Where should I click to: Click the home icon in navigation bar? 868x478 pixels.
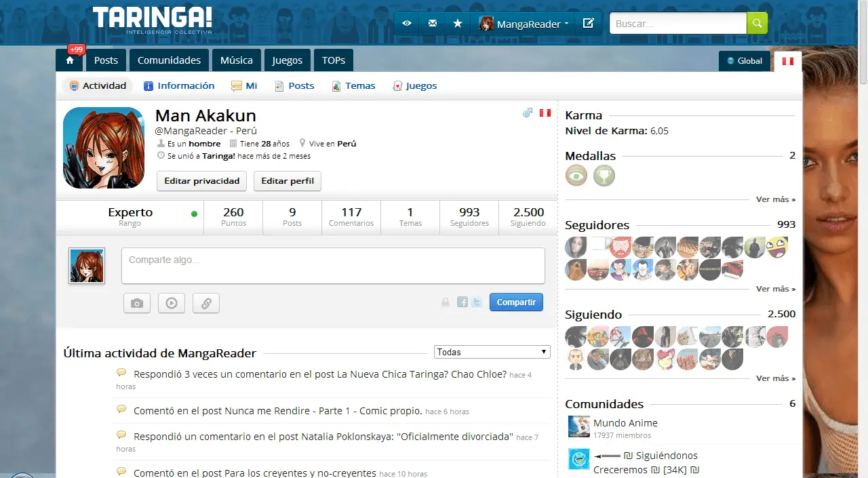(70, 60)
